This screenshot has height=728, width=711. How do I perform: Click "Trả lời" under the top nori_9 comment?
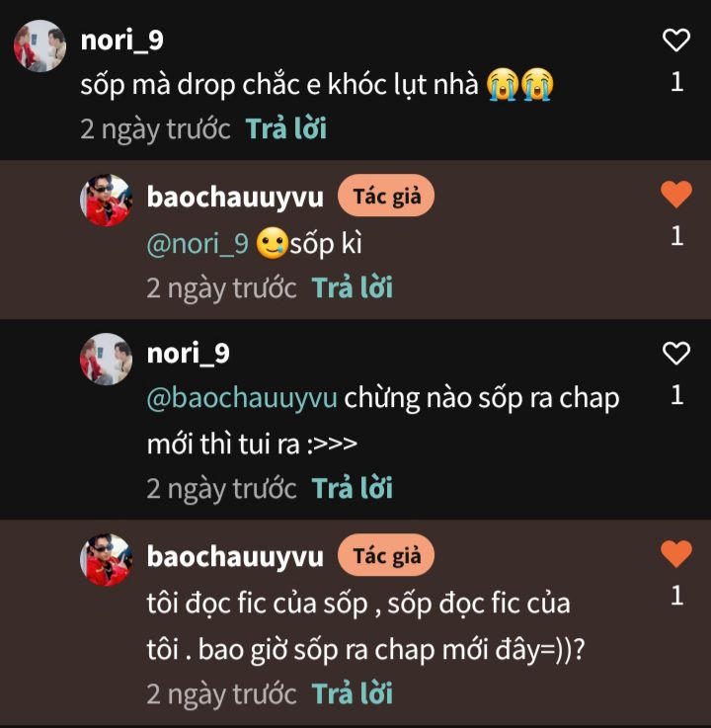click(x=286, y=128)
